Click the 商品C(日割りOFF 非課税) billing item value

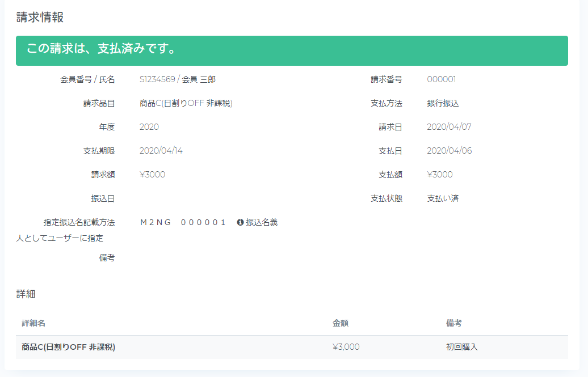(x=186, y=103)
